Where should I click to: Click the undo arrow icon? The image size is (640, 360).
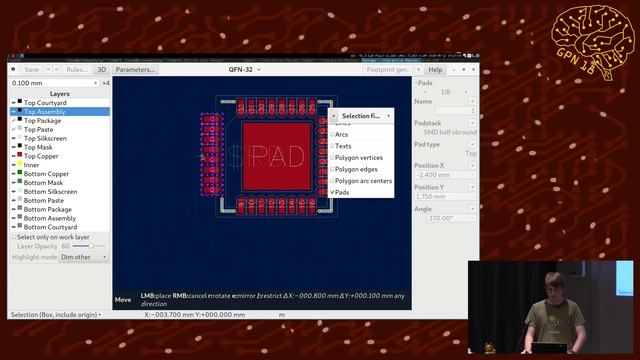48,69
